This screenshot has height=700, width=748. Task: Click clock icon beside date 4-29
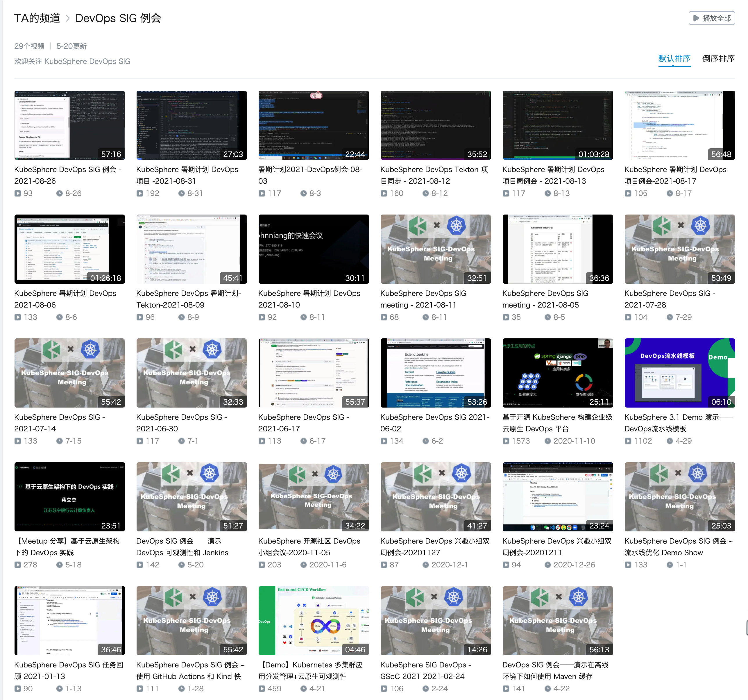point(670,441)
